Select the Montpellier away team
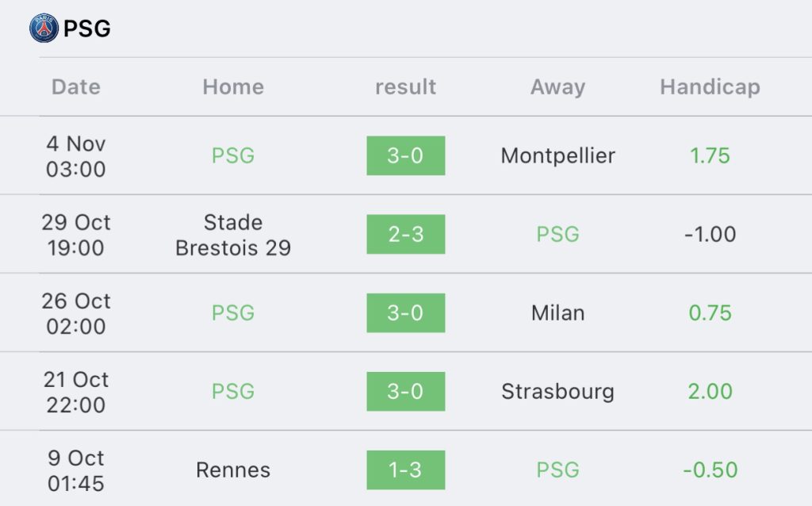This screenshot has width=812, height=506. pos(557,155)
